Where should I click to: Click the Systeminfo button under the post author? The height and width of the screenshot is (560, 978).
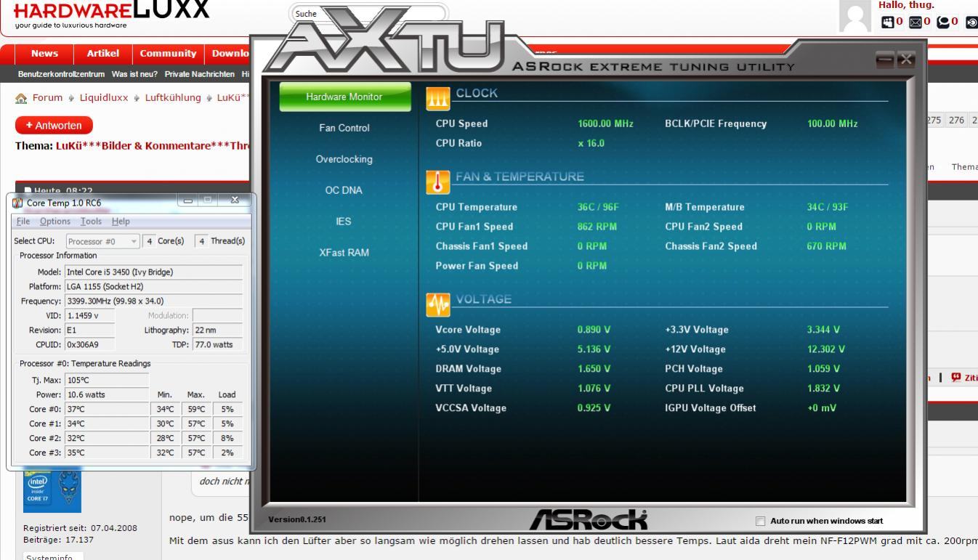coord(54,558)
